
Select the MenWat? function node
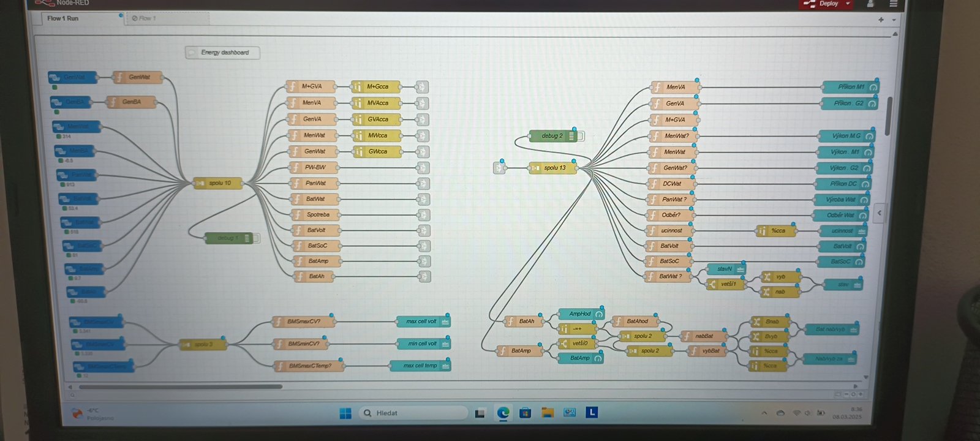pos(674,136)
